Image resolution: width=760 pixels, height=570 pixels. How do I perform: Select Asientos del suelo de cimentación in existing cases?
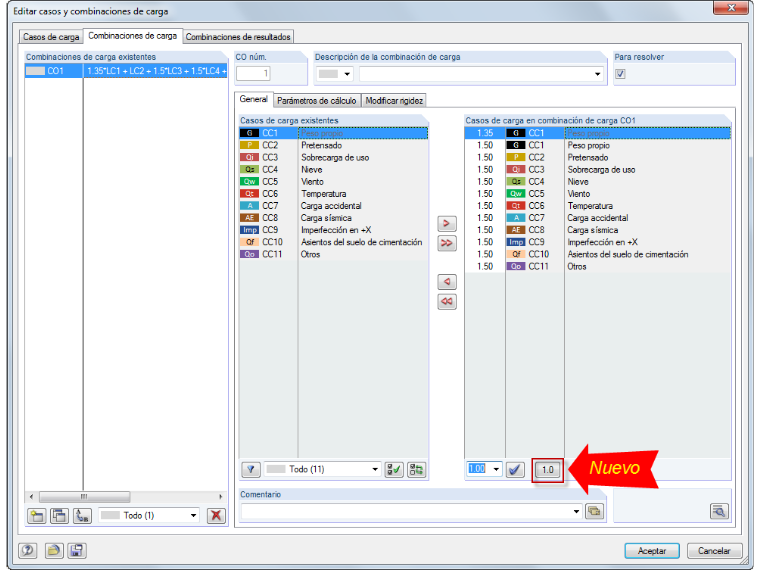333,242
